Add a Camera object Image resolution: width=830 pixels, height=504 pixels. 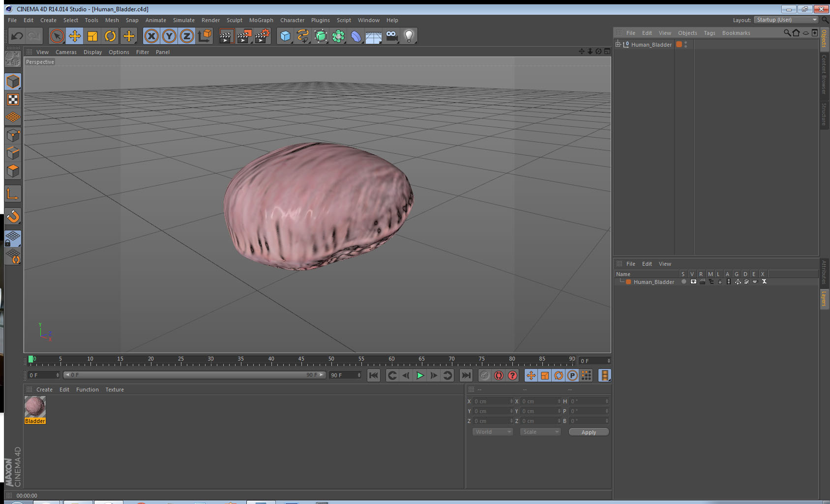coord(391,36)
